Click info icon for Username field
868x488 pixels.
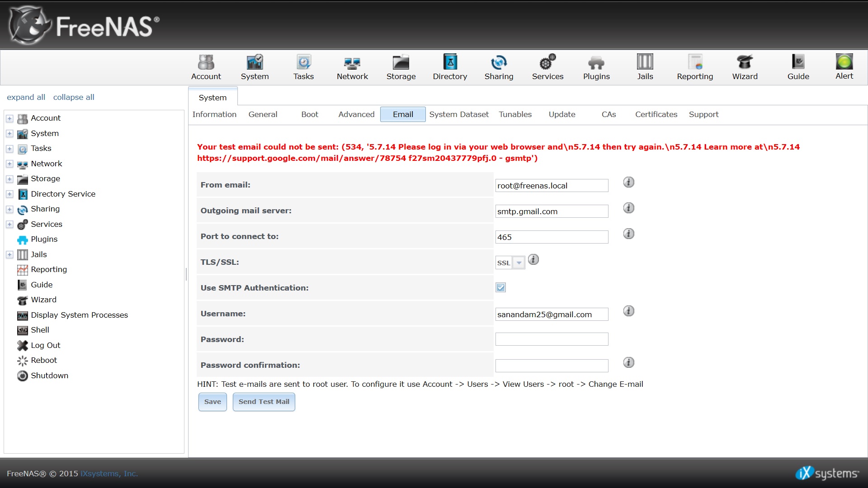[628, 311]
